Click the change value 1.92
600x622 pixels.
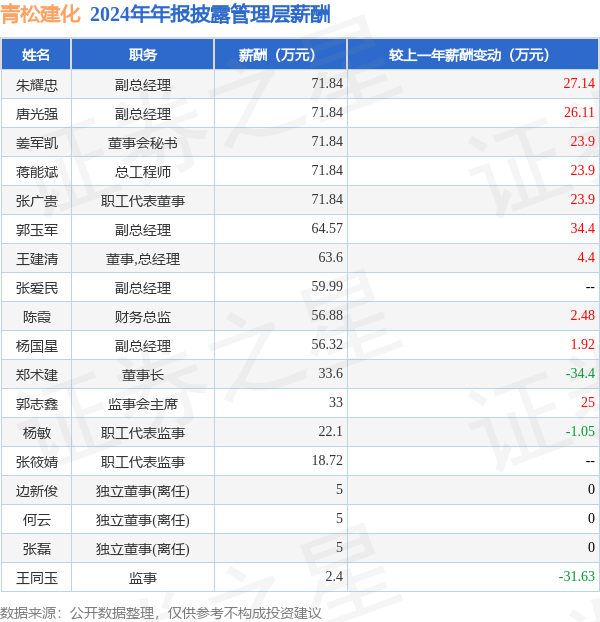[583, 344]
